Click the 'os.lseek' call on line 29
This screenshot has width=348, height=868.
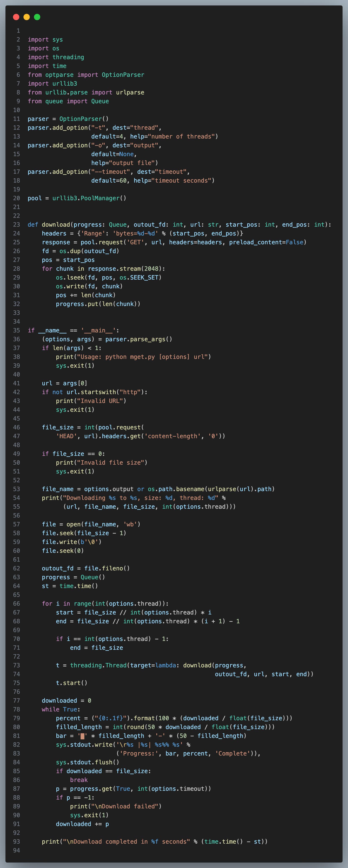70,277
